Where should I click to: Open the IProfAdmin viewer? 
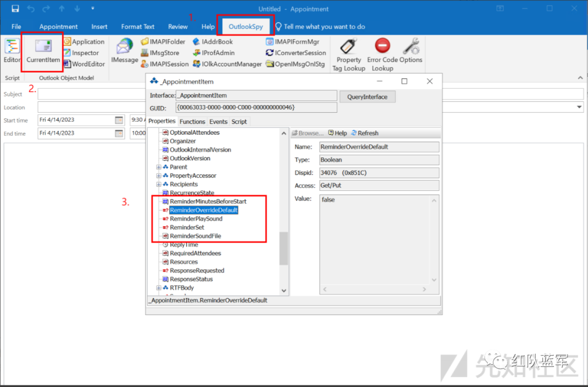[214, 53]
